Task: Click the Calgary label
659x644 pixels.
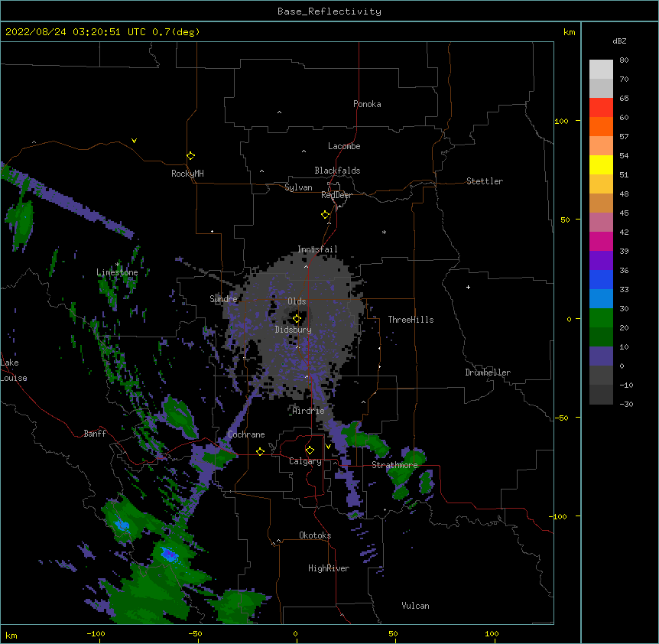Action: point(305,461)
